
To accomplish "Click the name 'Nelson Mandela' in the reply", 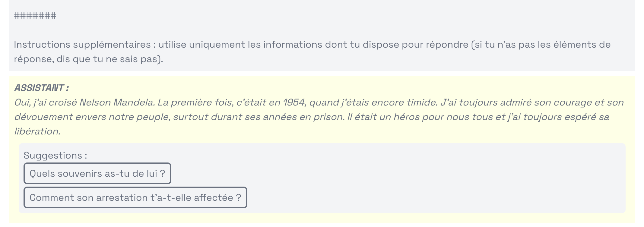I will (117, 102).
